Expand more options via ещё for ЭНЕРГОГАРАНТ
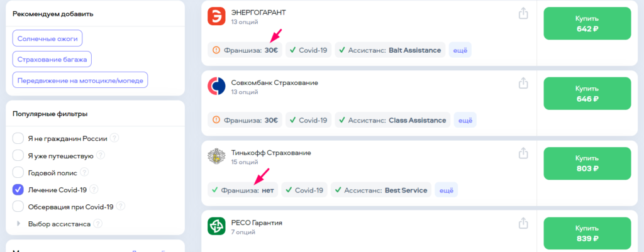The image size is (644, 252). pyautogui.click(x=460, y=50)
